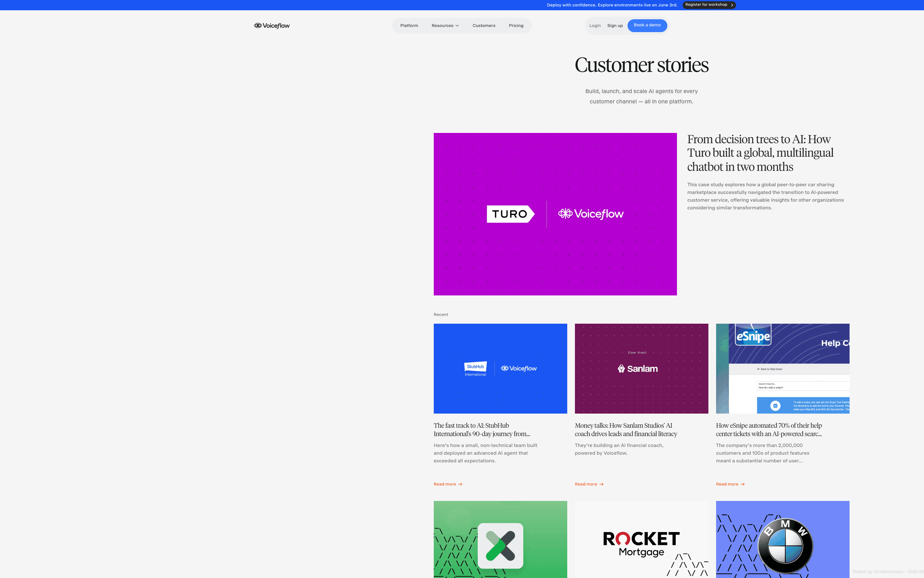This screenshot has width=924, height=578.
Task: Click the StubHub story description text
Action: (x=485, y=453)
